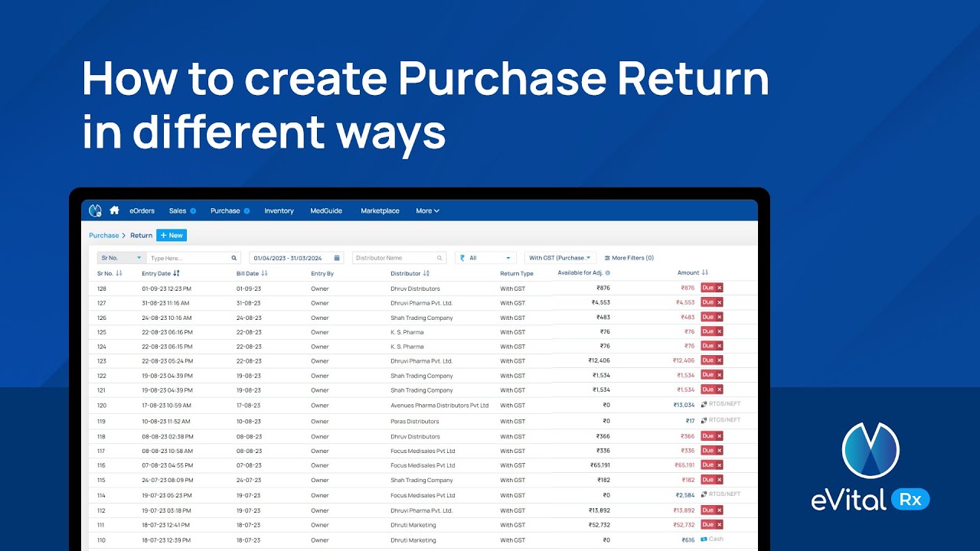
Task: Click the ₹65,191 Available for Adj. value
Action: (x=600, y=465)
